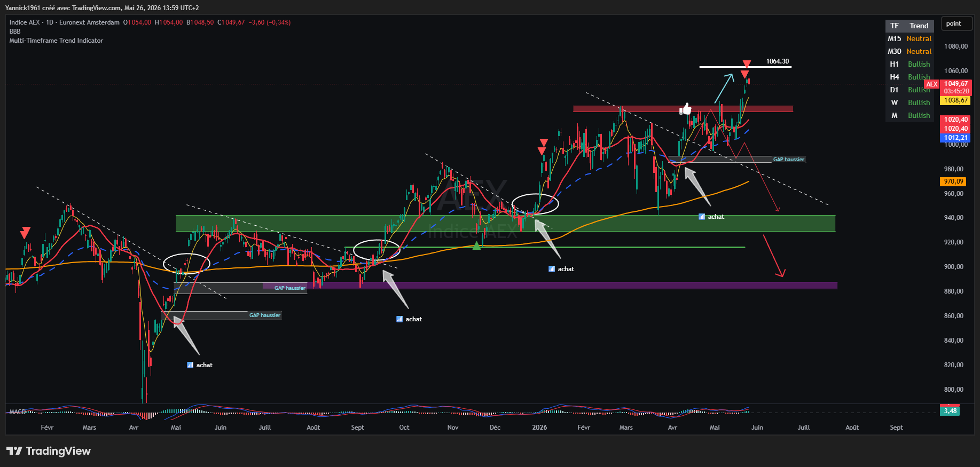This screenshot has height=467, width=980.
Task: Click the MACD pane label
Action: (x=18, y=412)
